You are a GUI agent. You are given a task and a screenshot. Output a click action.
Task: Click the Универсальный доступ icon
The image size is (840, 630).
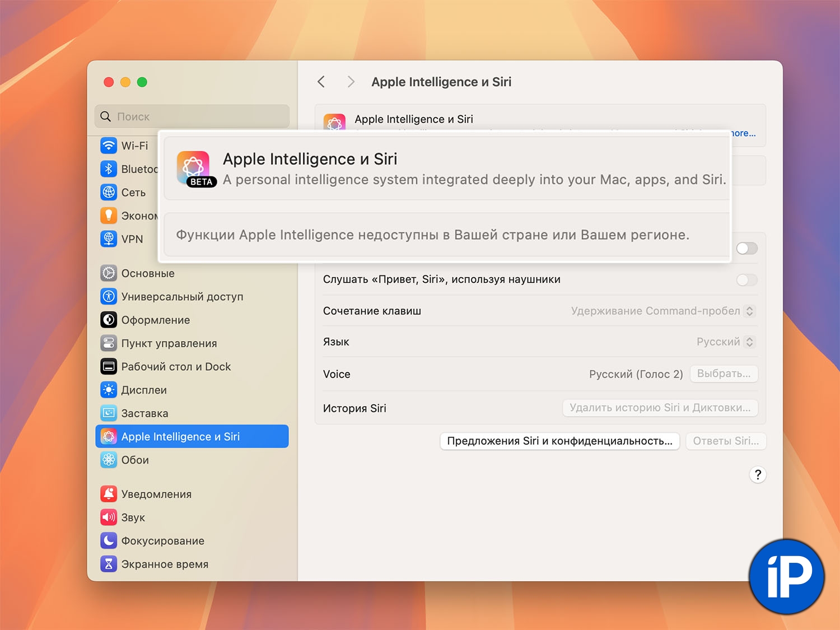pos(109,297)
